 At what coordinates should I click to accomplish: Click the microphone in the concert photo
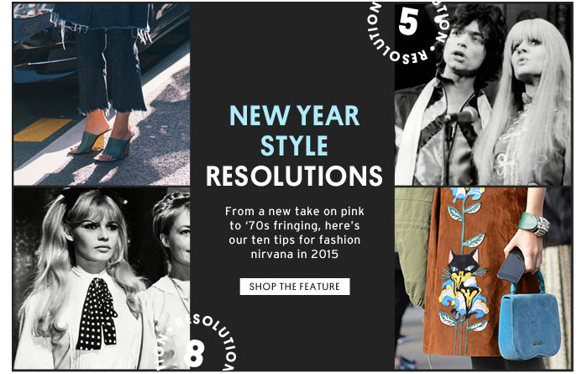462,115
